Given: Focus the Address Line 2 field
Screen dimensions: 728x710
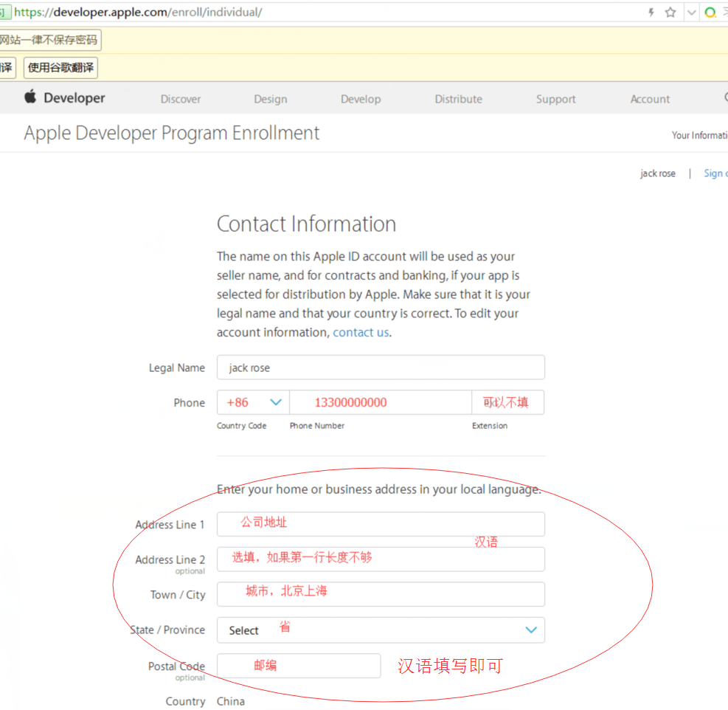Looking at the screenshot, I should (x=381, y=559).
